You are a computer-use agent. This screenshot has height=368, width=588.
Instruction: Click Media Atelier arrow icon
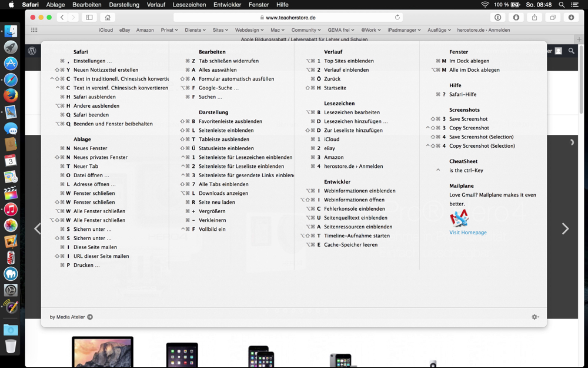tap(90, 317)
